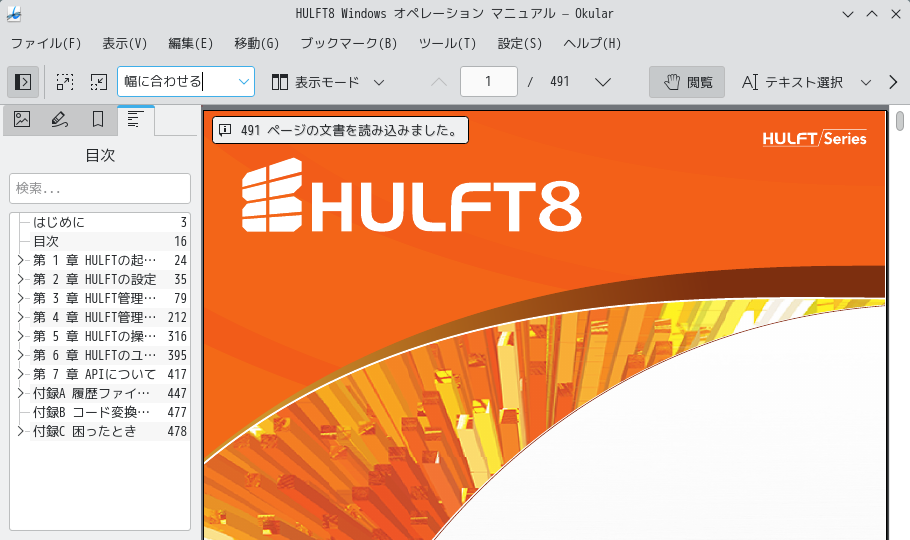Show more toolbar items with right chevron

(x=893, y=82)
